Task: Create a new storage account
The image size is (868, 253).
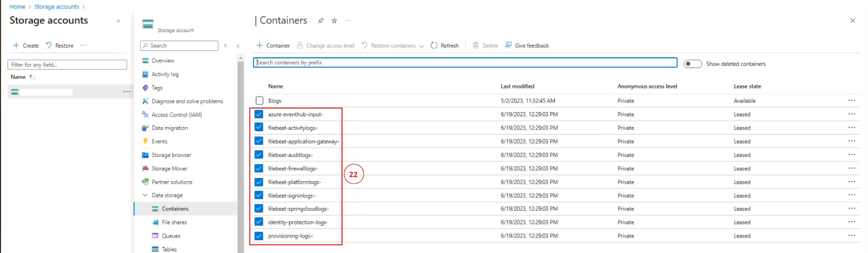Action: (x=26, y=46)
